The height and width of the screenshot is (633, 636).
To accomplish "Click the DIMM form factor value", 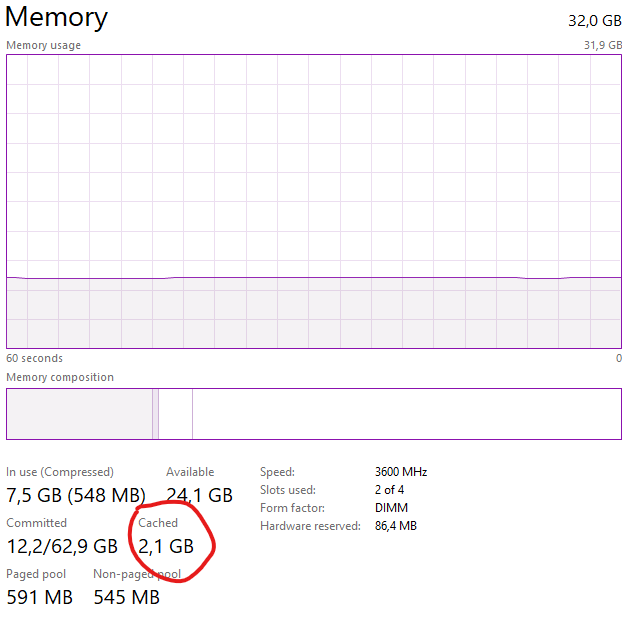I will [x=391, y=508].
